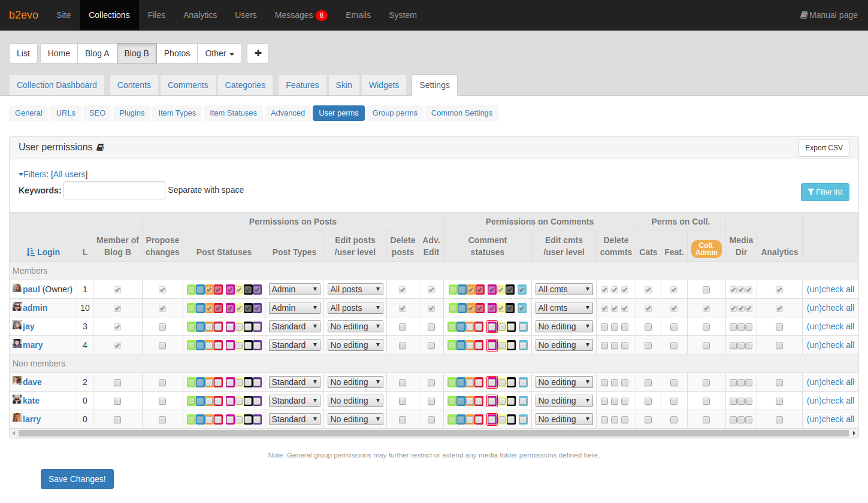
Task: Click the Manual page book icon
Action: [804, 15]
